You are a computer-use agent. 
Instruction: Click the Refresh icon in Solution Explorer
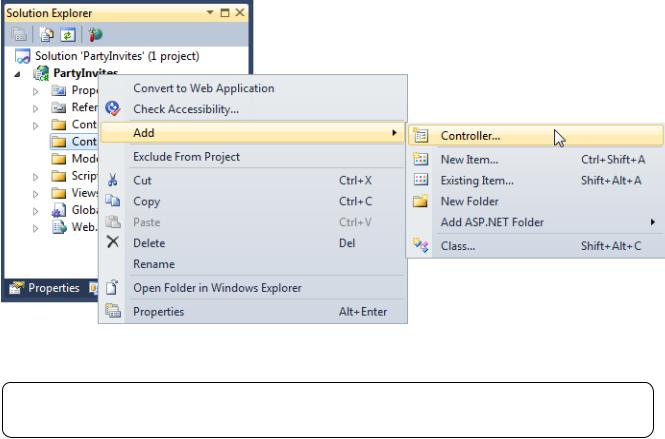click(68, 35)
